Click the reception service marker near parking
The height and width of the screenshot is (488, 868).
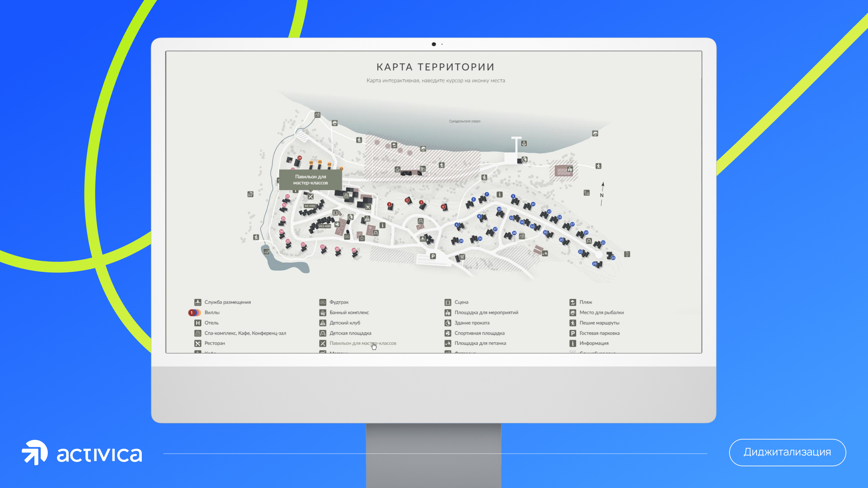pos(422,239)
